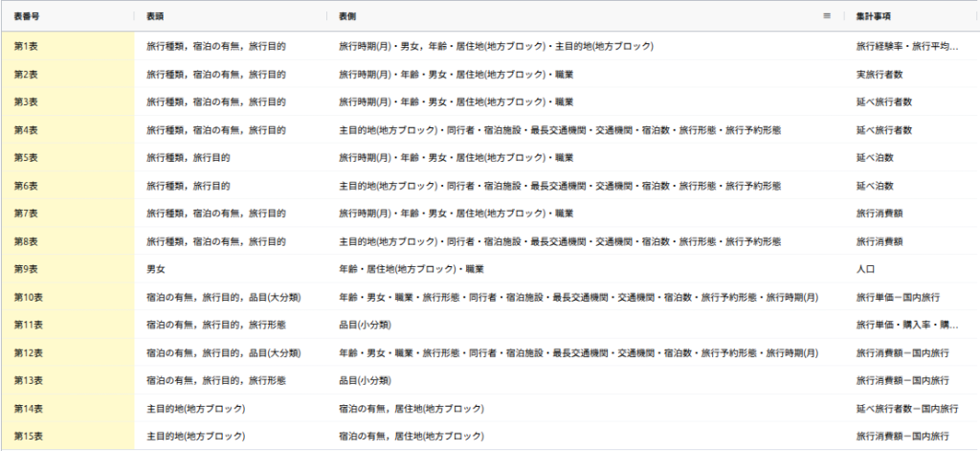Click the 人口 cell
This screenshot has width=980, height=451.
point(866,269)
